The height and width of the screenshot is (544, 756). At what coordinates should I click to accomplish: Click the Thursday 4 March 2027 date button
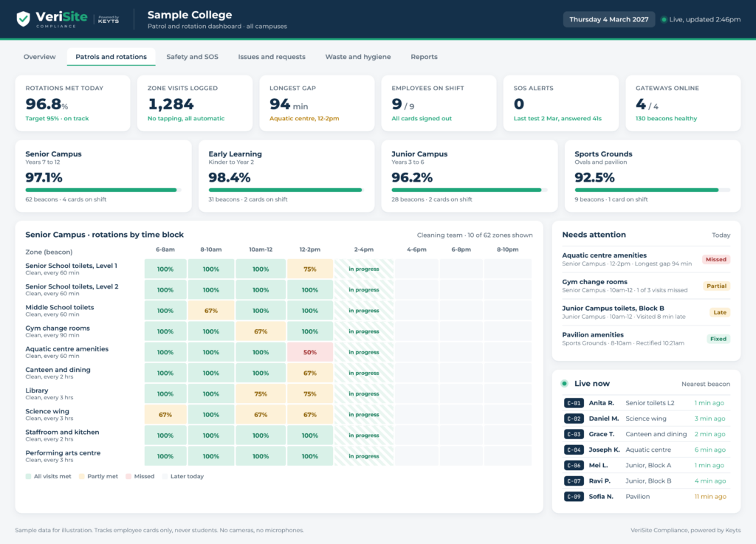tap(608, 20)
